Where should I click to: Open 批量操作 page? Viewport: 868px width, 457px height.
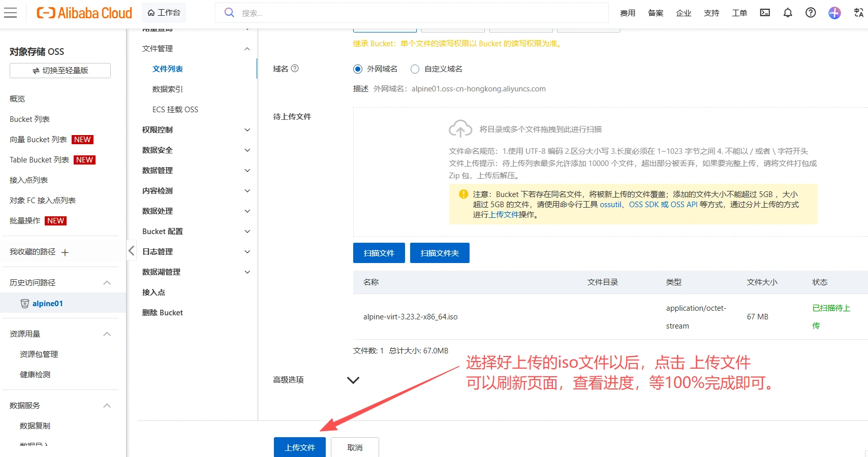25,221
